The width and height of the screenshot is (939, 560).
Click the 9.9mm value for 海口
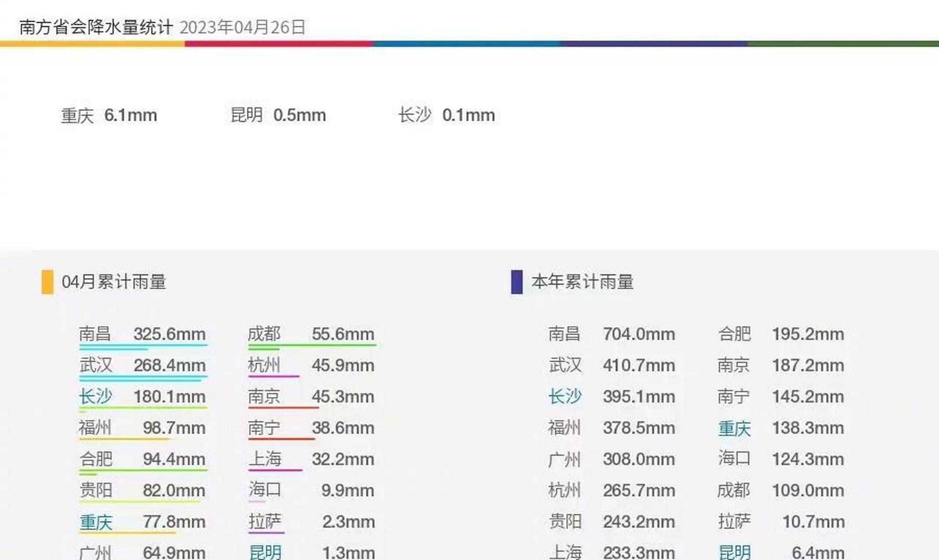click(x=348, y=490)
